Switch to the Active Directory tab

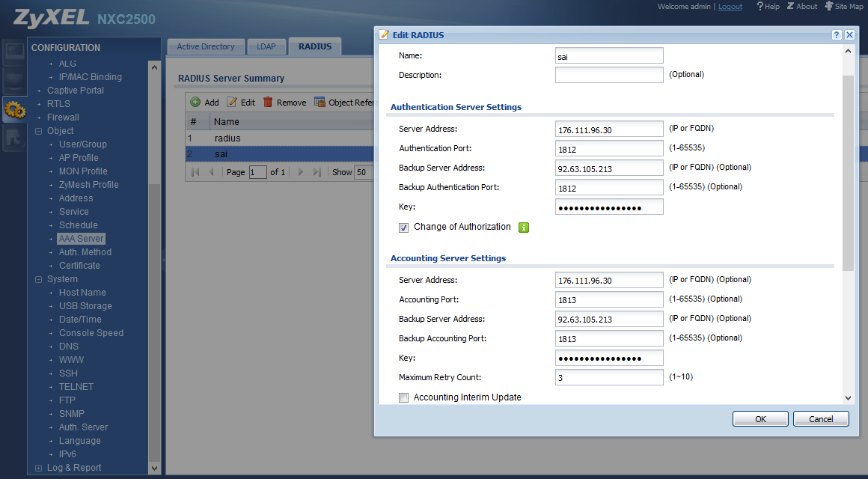coord(206,46)
